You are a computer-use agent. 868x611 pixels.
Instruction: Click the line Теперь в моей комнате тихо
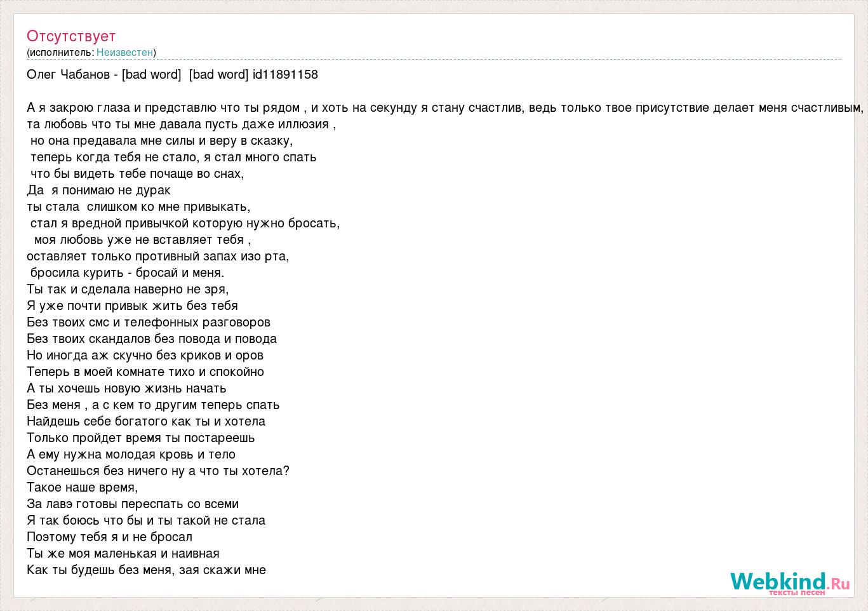145,372
